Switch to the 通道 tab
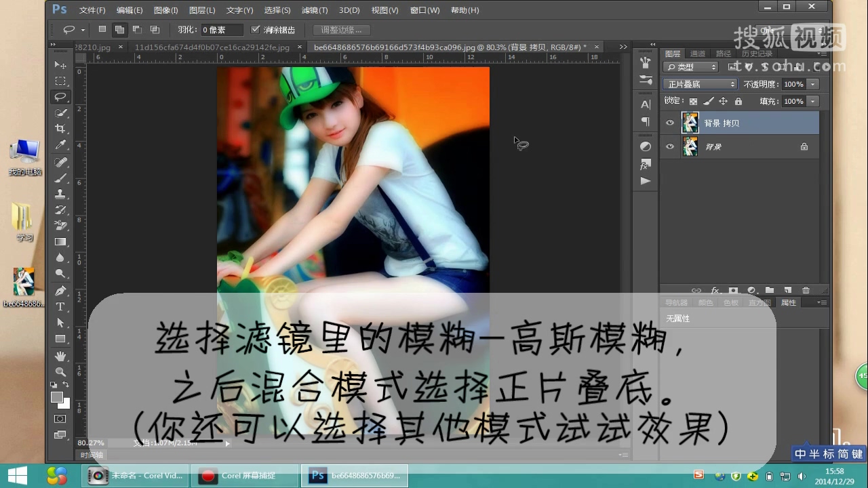Screen dimensions: 868x488 pos(697,53)
